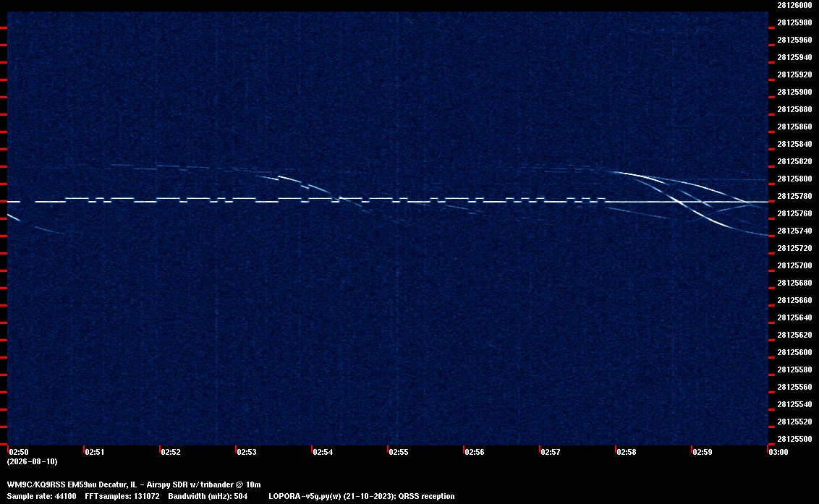Viewport: 819px width, 504px height.
Task: Click the 02:59 time axis label
Action: click(703, 452)
